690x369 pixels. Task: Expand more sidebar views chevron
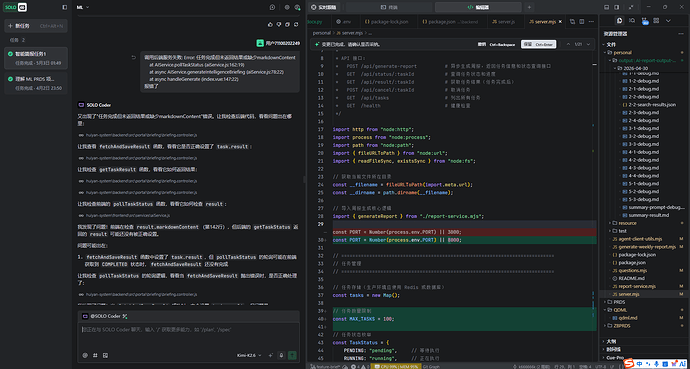(x=668, y=21)
